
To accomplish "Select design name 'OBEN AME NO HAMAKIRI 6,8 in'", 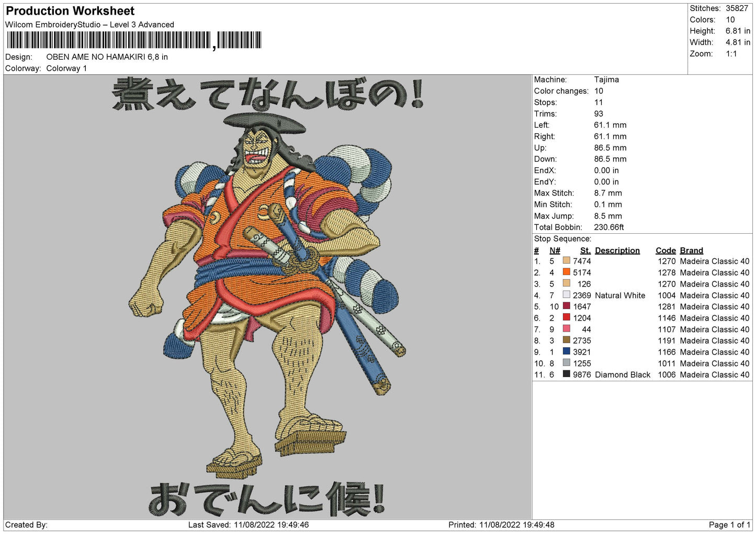I will tap(107, 57).
